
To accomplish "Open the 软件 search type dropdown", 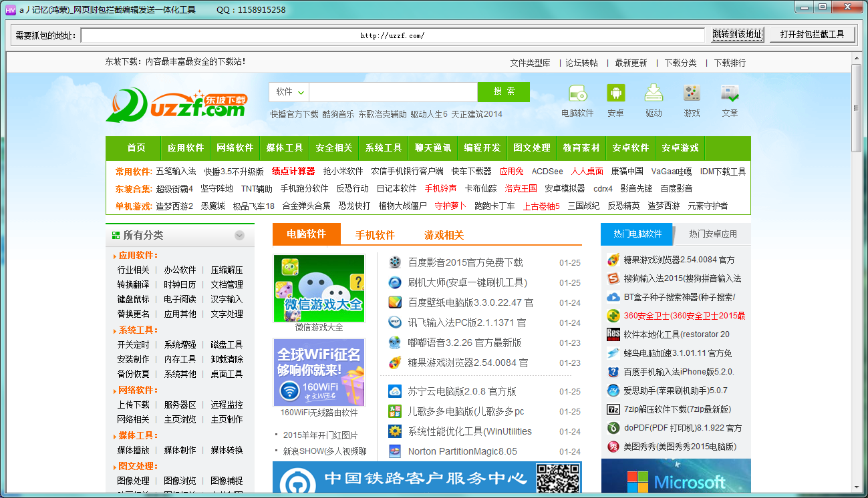I will pos(289,92).
